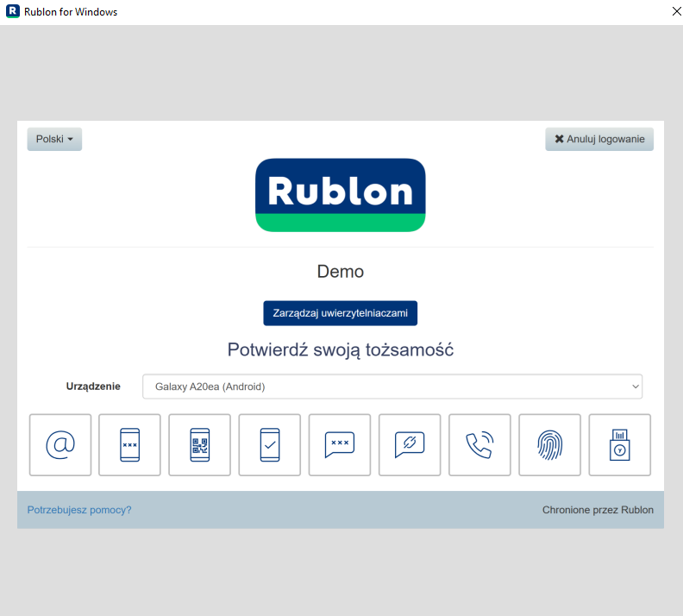
Task: Click the chevron arrow of Galaxy A20ea dropdown
Action: point(635,387)
